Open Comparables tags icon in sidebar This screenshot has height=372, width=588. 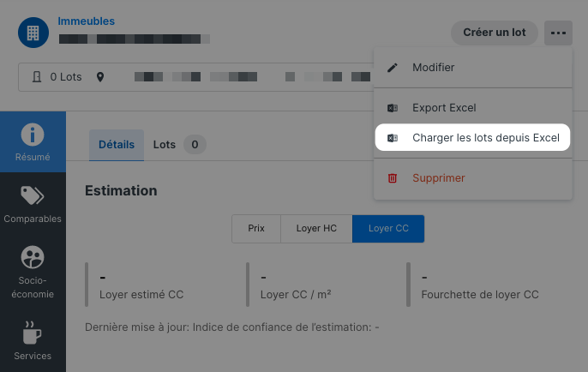pos(33,195)
